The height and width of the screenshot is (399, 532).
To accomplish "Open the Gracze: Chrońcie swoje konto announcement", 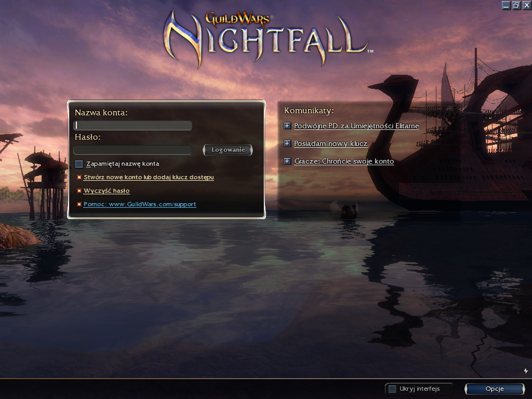I will click(x=344, y=161).
